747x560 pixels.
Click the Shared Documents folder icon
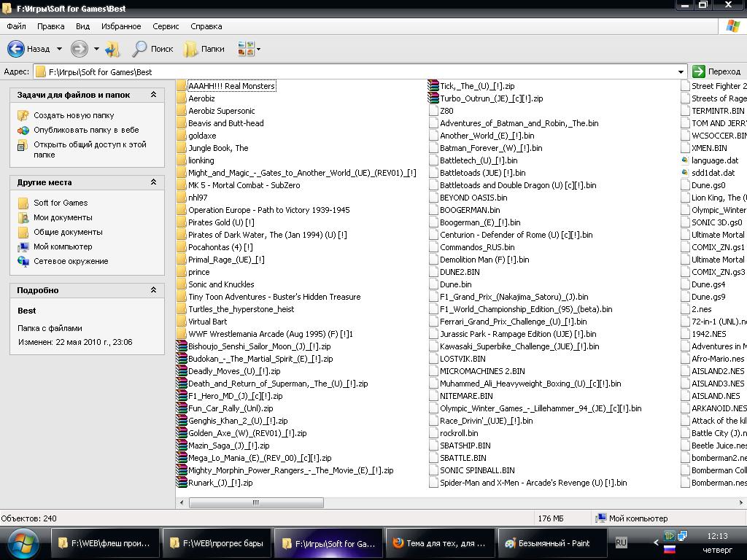[x=23, y=233]
